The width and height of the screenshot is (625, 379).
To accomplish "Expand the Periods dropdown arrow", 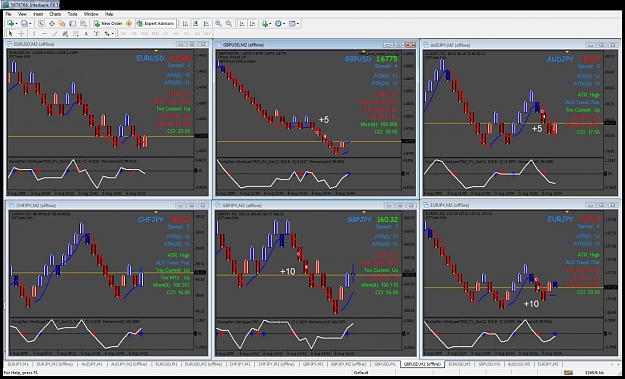I will click(x=284, y=24).
